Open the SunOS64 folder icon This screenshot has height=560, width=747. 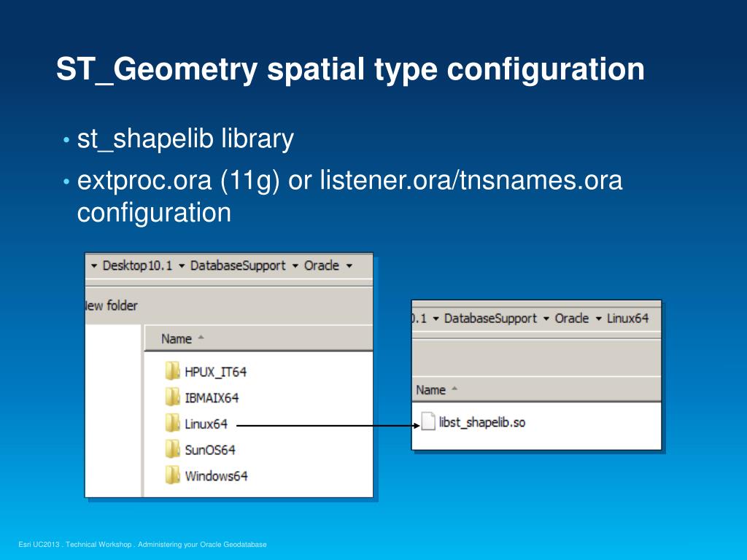click(172, 449)
